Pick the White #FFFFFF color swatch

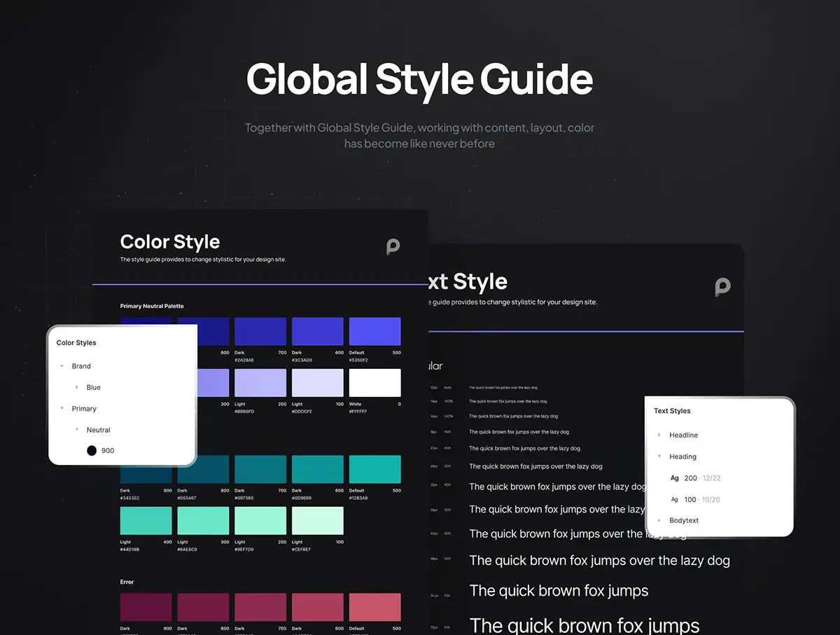click(374, 383)
